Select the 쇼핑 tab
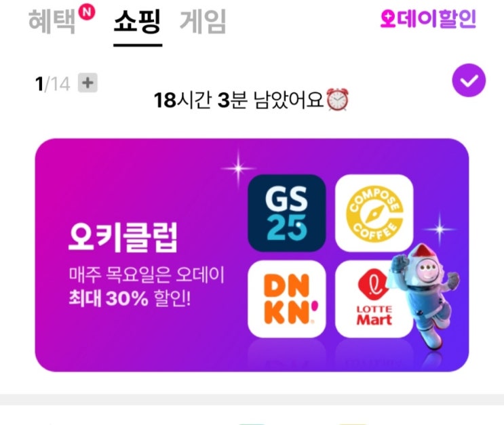Screen dimensions: 504x425 [x=138, y=21]
